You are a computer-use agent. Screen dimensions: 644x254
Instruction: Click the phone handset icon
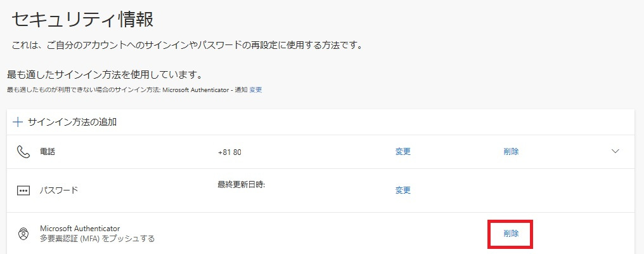point(23,152)
